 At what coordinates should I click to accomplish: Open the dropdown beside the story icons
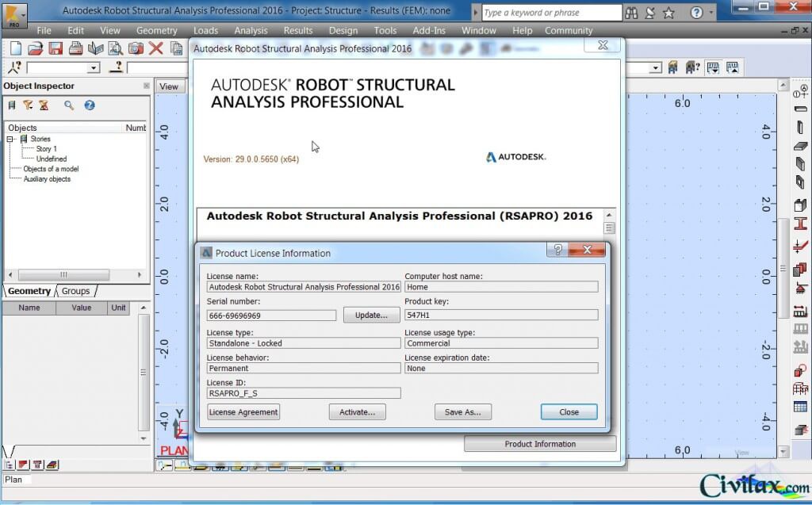(x=656, y=68)
